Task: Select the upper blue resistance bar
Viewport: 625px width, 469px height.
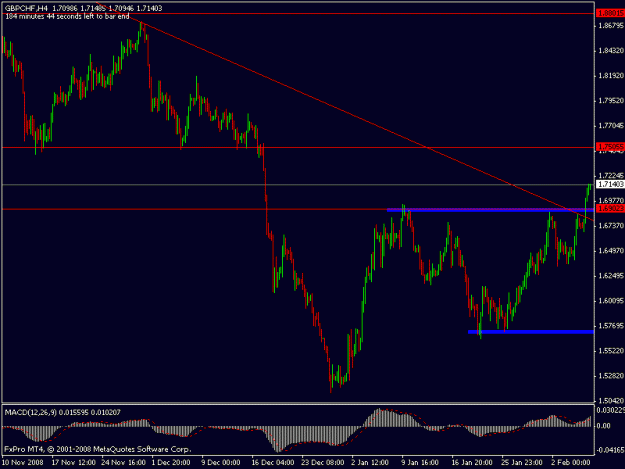Action: click(x=490, y=210)
